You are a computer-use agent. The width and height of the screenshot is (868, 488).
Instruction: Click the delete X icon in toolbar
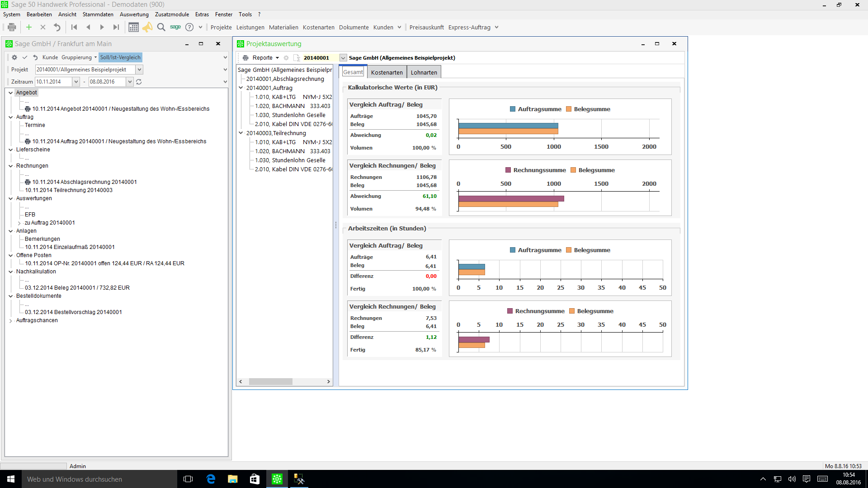point(43,27)
